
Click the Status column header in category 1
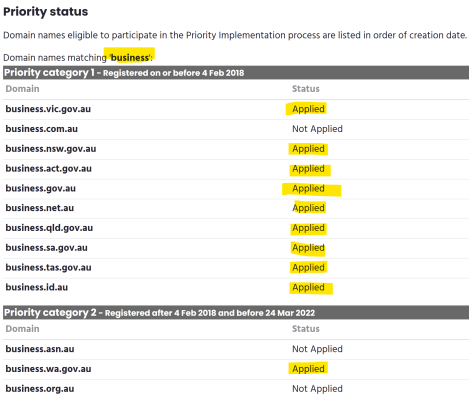[x=306, y=89]
